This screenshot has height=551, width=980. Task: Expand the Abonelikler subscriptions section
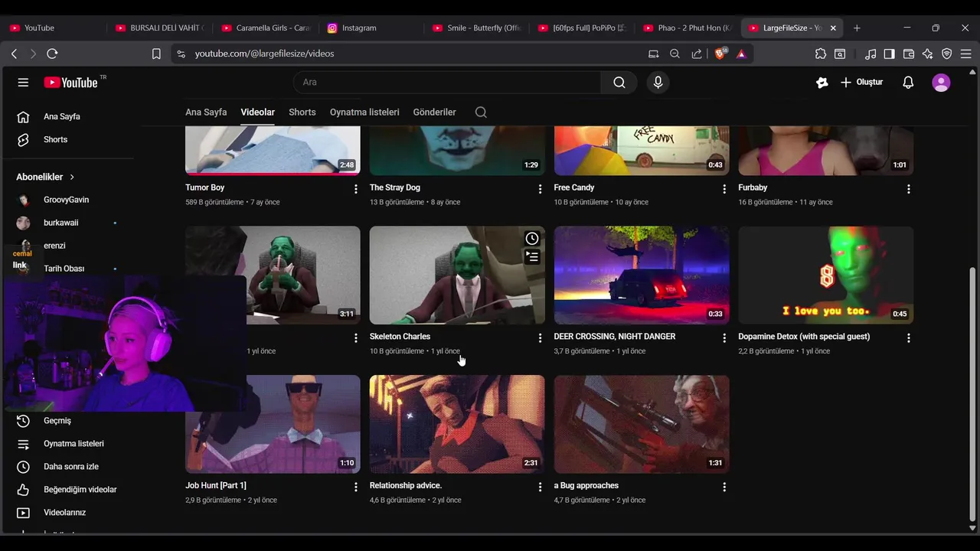(x=45, y=177)
